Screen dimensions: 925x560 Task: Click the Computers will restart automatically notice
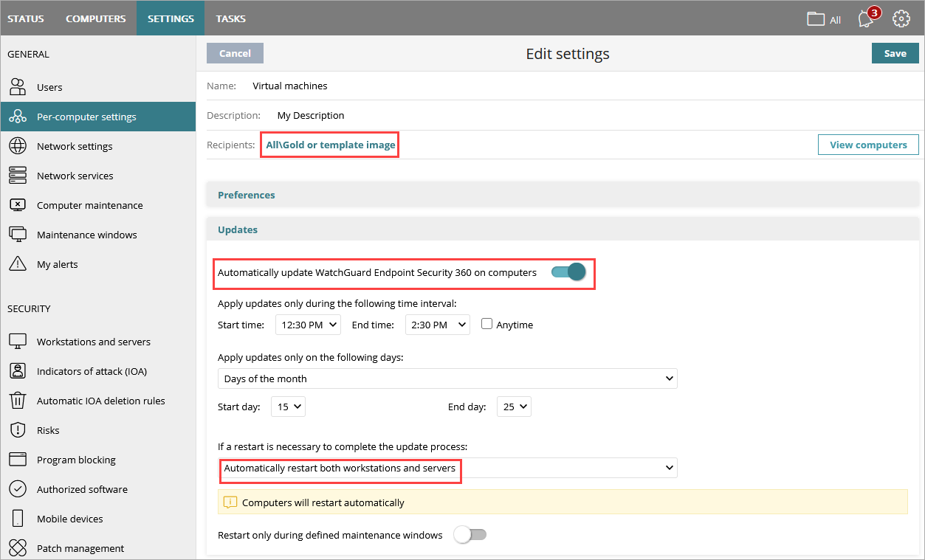point(563,502)
